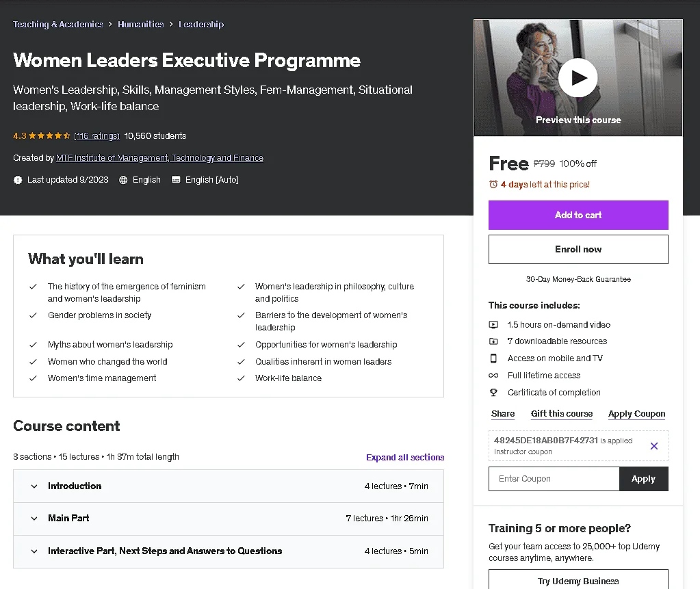The height and width of the screenshot is (589, 700).
Task: Click the alarm clock icon by 4 days left
Action: [493, 184]
